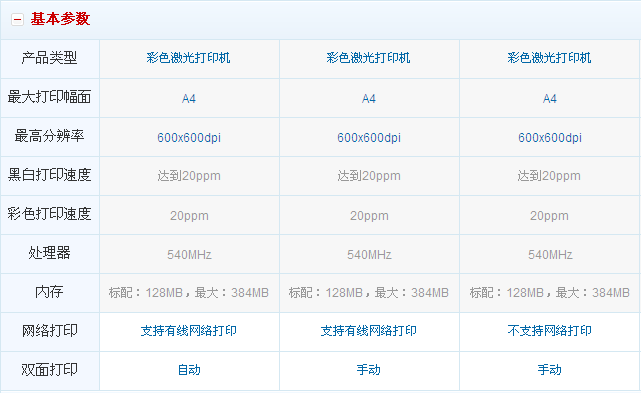
Task: Select the 黑白打印速度 row label
Action: point(49,175)
